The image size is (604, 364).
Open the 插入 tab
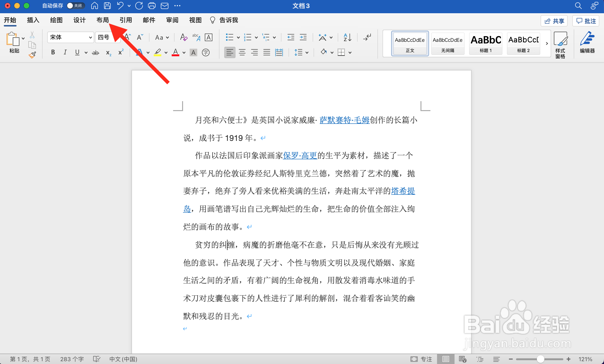[33, 20]
